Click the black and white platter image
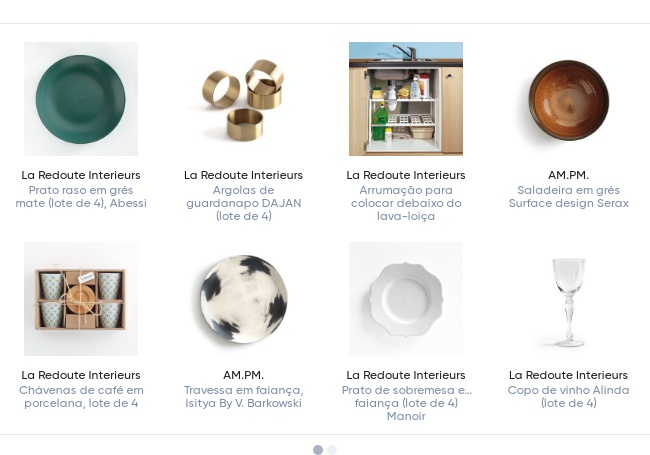The width and height of the screenshot is (650, 455). tap(243, 299)
